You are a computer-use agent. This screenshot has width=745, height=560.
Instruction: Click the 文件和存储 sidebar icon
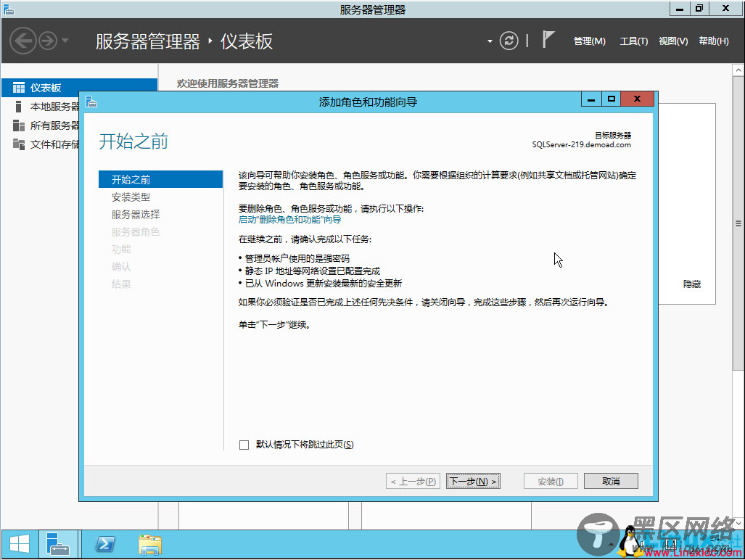click(x=19, y=144)
